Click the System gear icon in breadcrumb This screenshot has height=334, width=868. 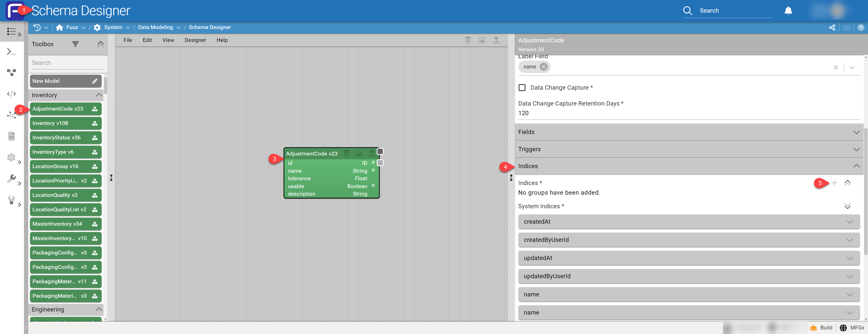[97, 27]
